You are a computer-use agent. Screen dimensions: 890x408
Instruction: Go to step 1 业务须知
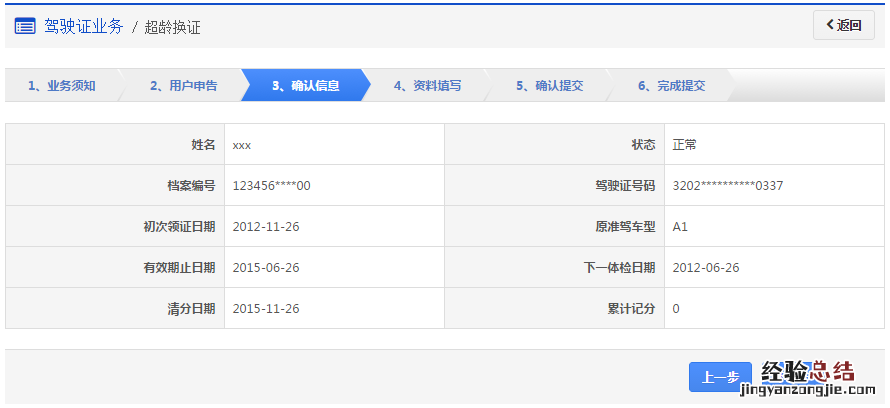pyautogui.click(x=62, y=86)
